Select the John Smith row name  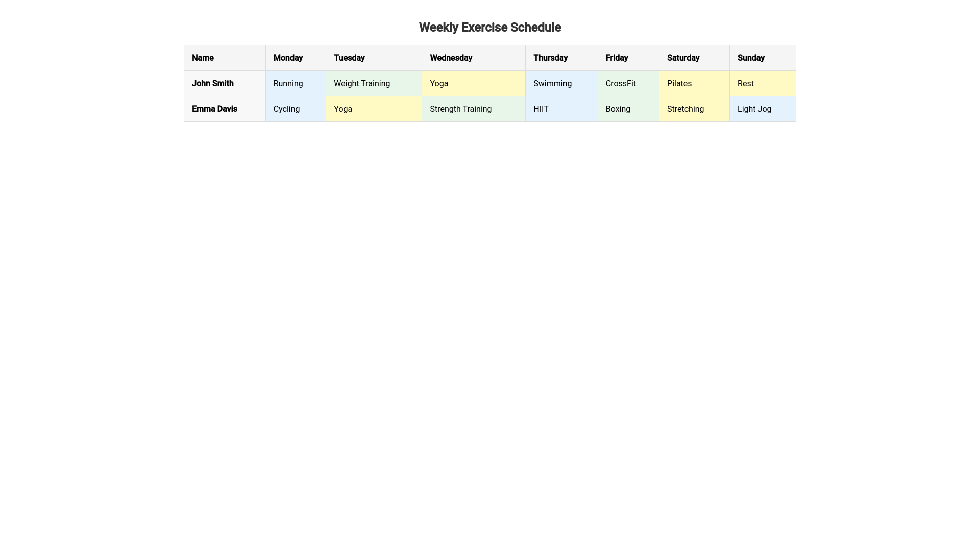pos(225,83)
